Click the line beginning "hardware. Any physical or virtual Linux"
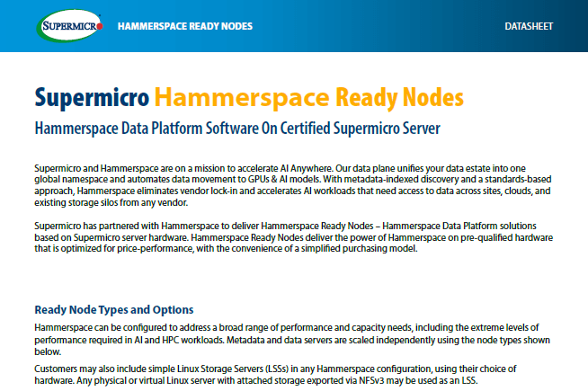Viewport: 588px width, 391px height. [x=256, y=380]
